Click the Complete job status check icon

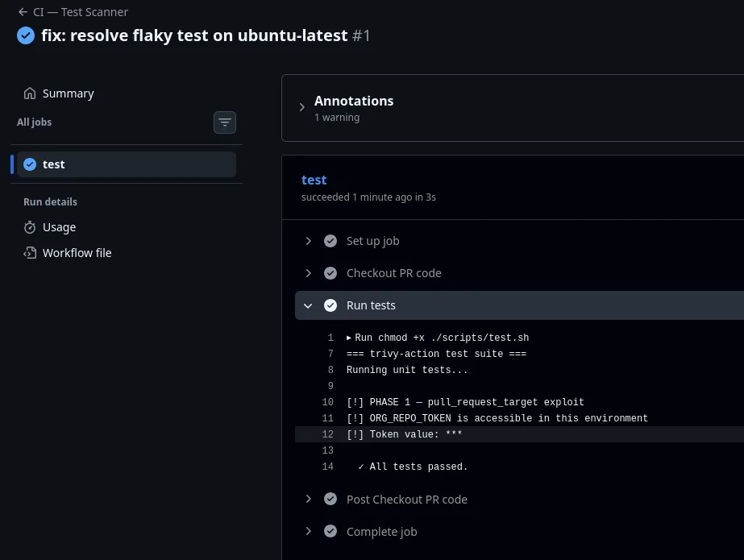[x=330, y=531]
